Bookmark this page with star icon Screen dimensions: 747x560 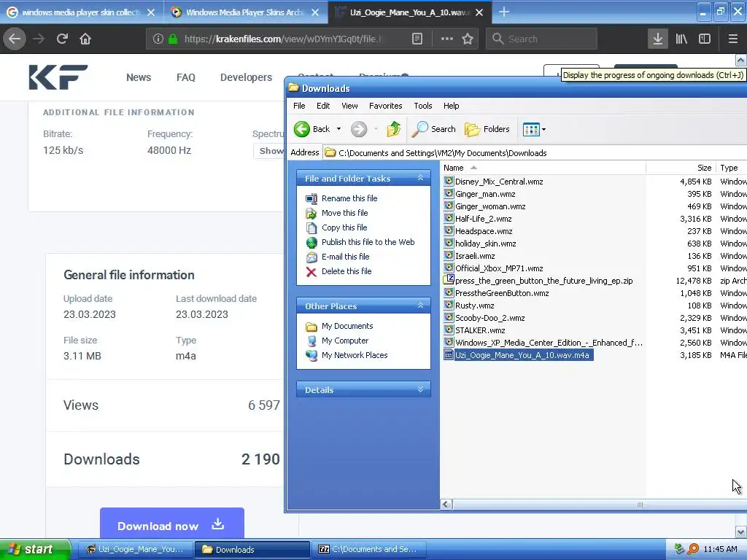click(x=468, y=39)
